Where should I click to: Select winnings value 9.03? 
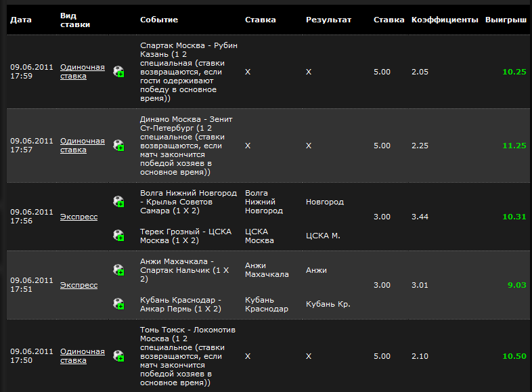[x=517, y=285]
